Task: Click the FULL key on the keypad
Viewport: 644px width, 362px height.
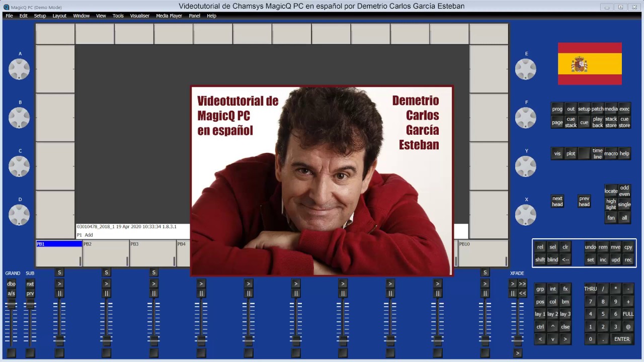Action: [x=628, y=314]
